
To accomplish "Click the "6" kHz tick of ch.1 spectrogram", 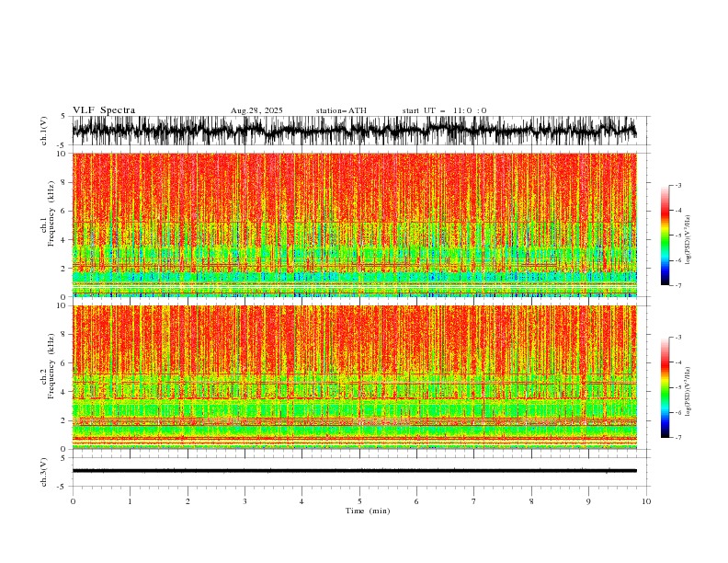I will click(x=64, y=212).
